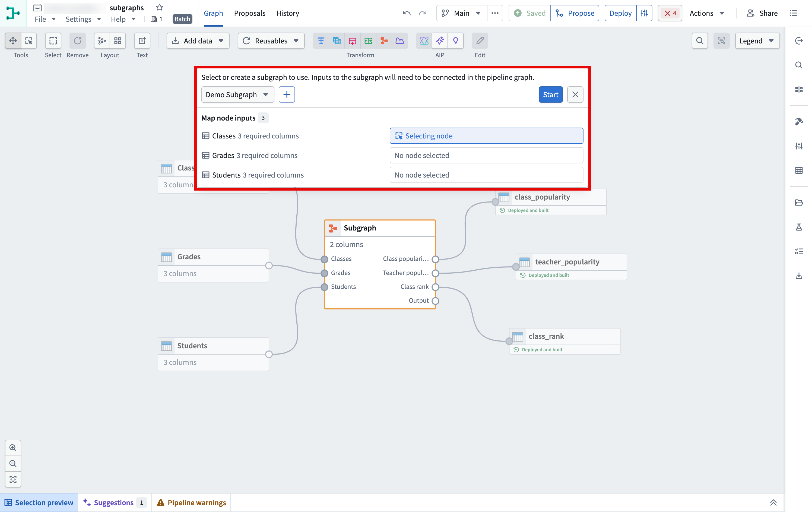Click the AIP lightbulb explain icon
Image resolution: width=812 pixels, height=512 pixels.
pos(456,41)
